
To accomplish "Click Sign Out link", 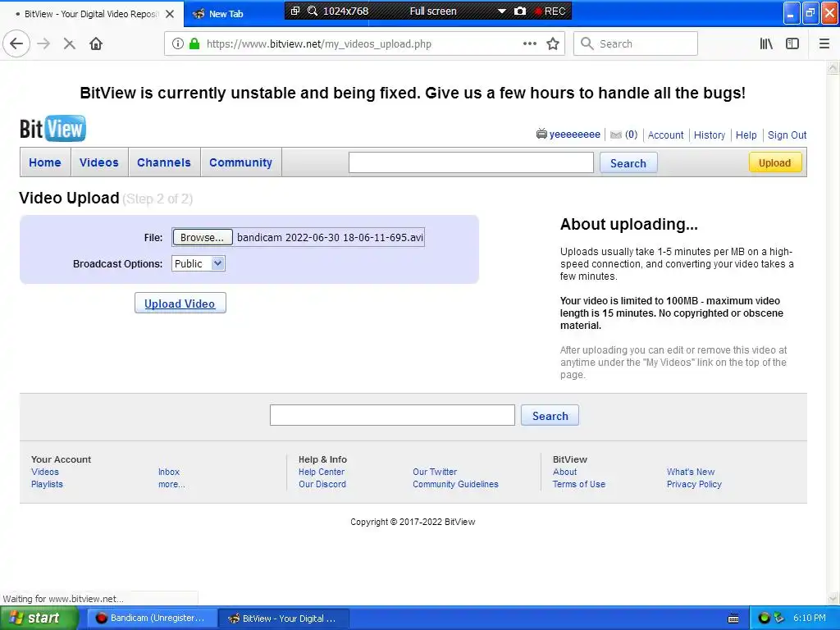I will [787, 135].
